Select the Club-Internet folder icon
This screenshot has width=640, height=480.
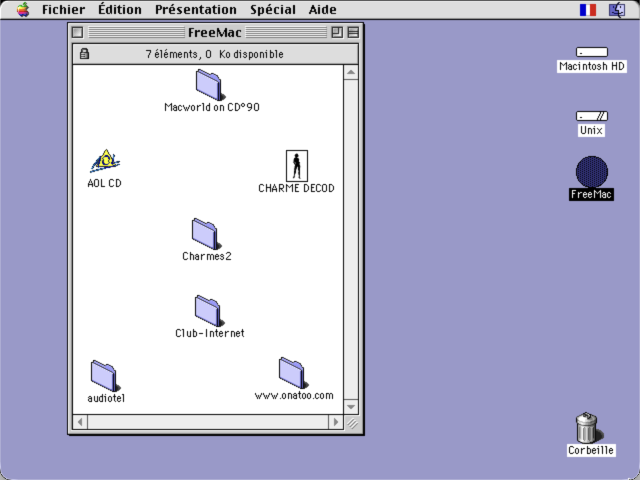[x=209, y=311]
